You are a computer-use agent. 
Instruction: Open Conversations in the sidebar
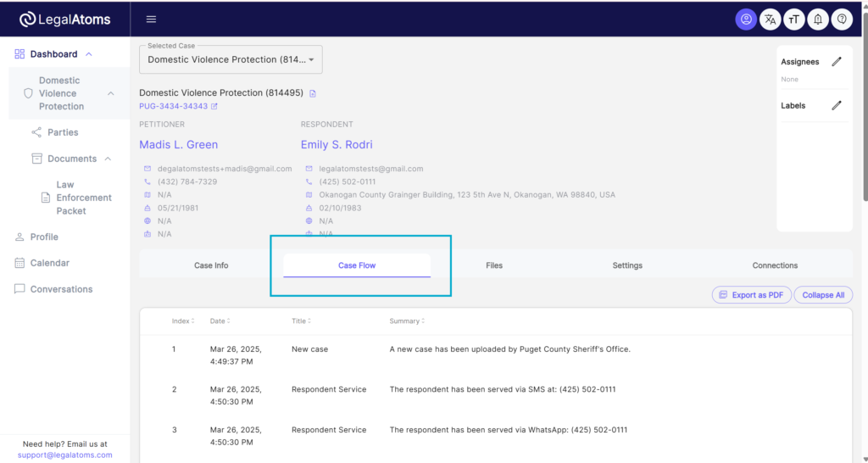click(x=61, y=289)
